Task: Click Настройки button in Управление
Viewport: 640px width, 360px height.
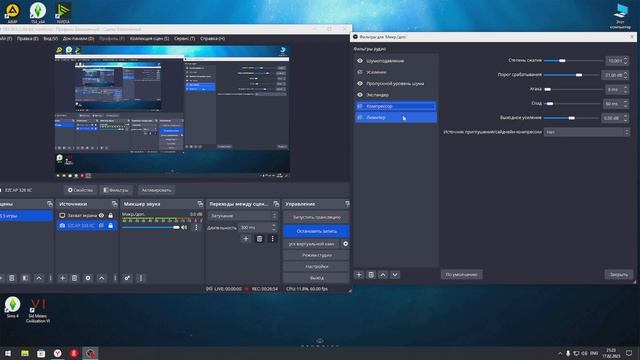Action: [316, 266]
